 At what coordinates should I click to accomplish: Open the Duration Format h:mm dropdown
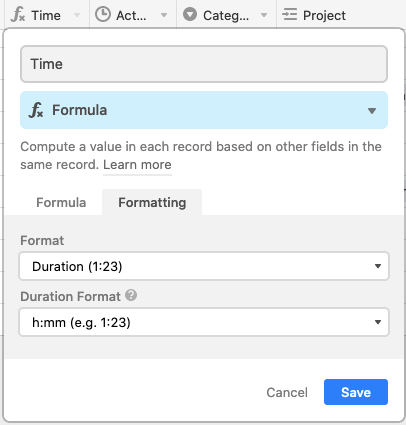[204, 322]
